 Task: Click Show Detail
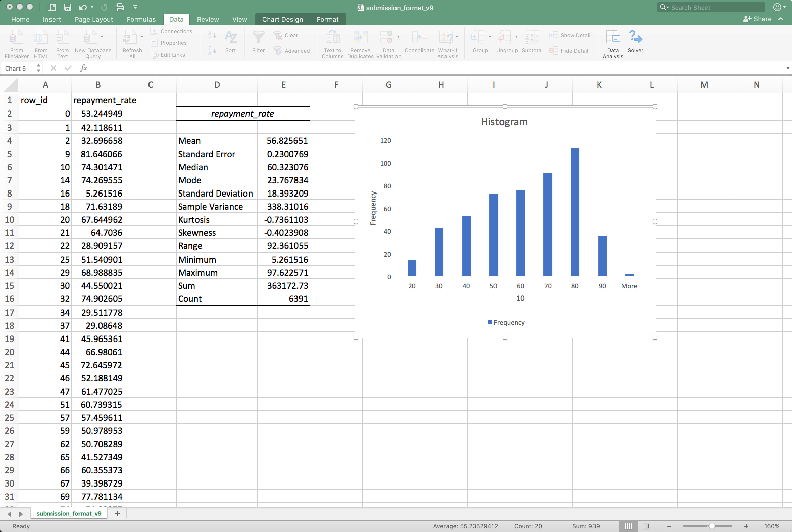click(570, 35)
